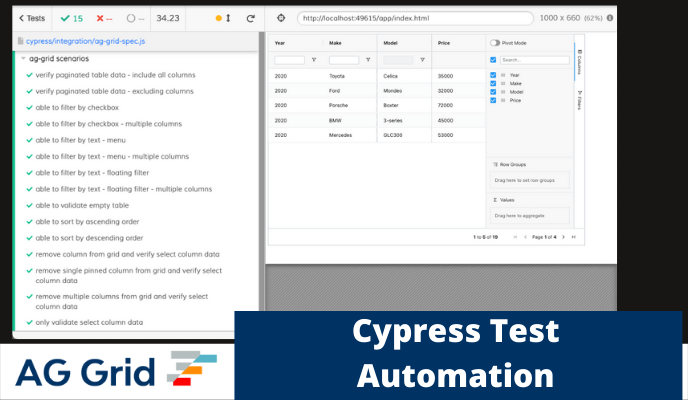Select 'able to validate empty table' test

point(82,205)
